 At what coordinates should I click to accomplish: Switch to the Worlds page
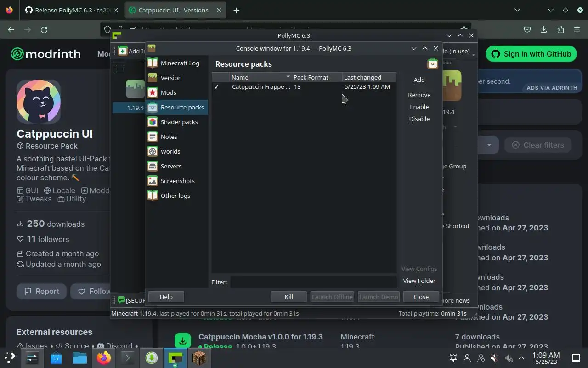click(177, 151)
